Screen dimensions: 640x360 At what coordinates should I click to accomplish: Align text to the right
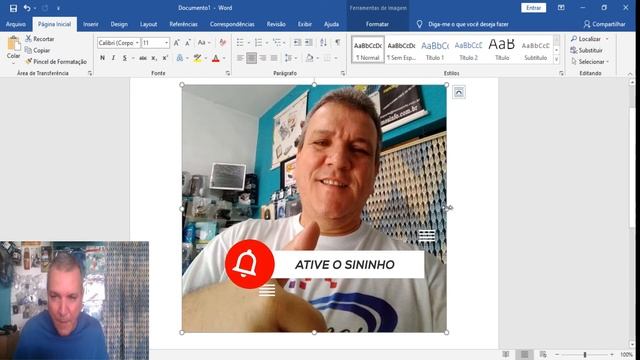(x=263, y=58)
